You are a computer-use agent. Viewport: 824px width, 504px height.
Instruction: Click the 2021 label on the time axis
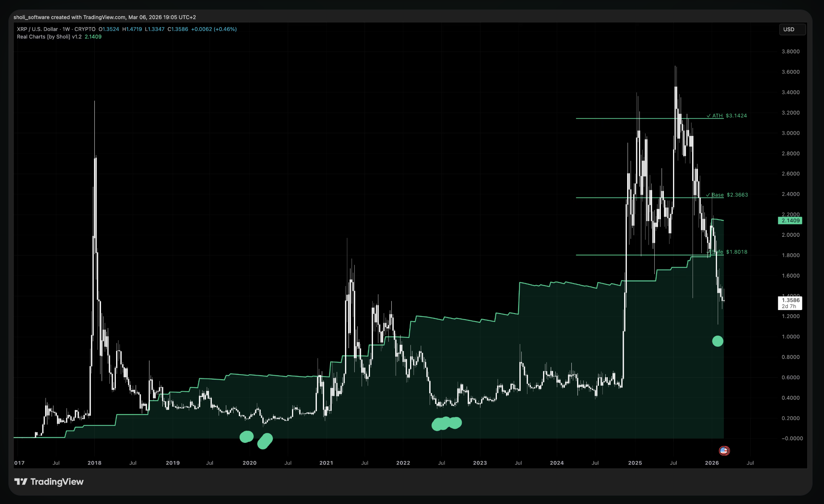coord(326,463)
